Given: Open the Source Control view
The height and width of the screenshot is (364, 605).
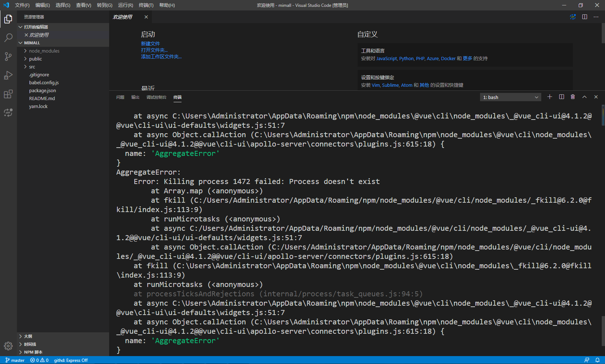Looking at the screenshot, I should coord(8,57).
